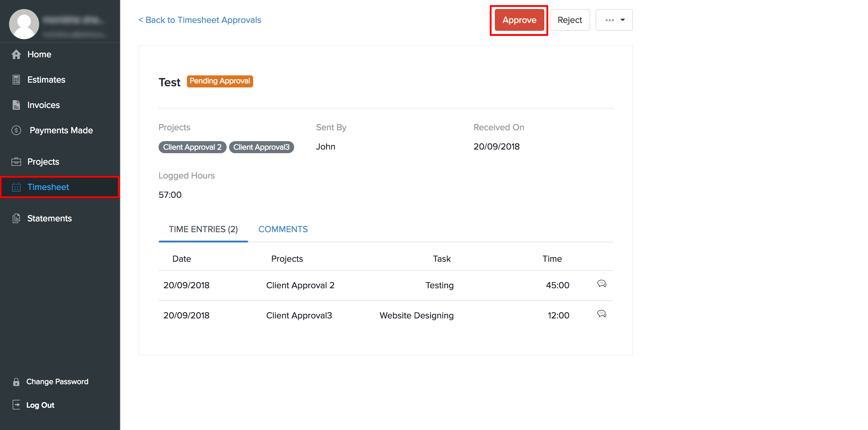This screenshot has height=430, width=868.
Task: Go back to Timesheet Approvals
Action: point(200,20)
